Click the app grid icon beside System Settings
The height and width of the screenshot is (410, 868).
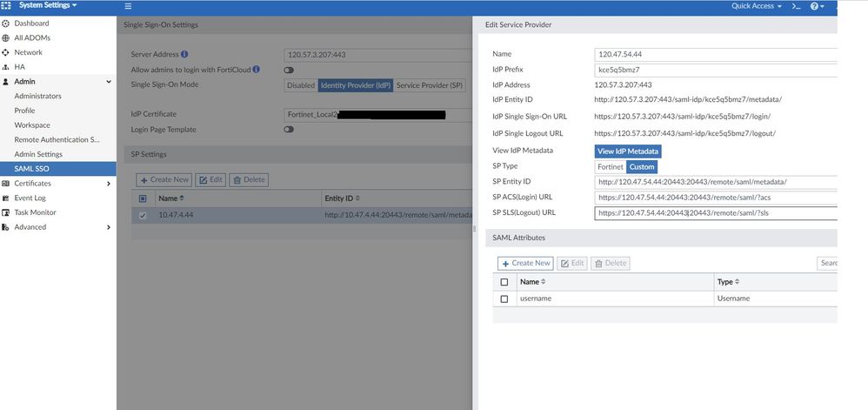pos(6,5)
